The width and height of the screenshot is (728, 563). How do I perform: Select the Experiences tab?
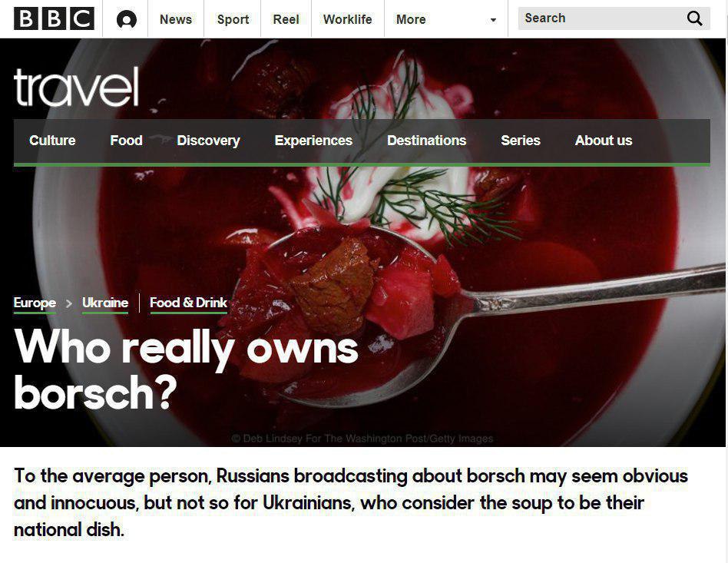[313, 141]
